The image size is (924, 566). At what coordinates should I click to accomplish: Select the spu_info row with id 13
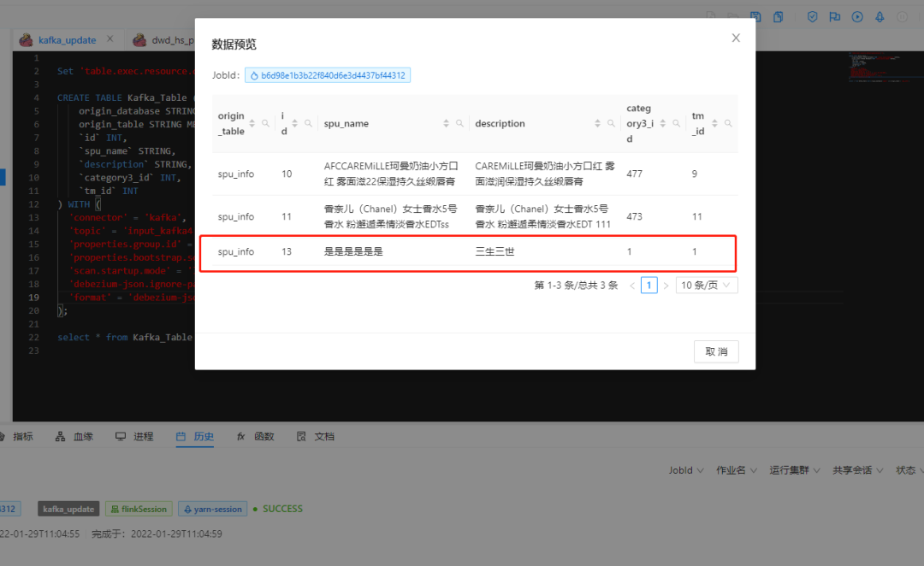[468, 253]
